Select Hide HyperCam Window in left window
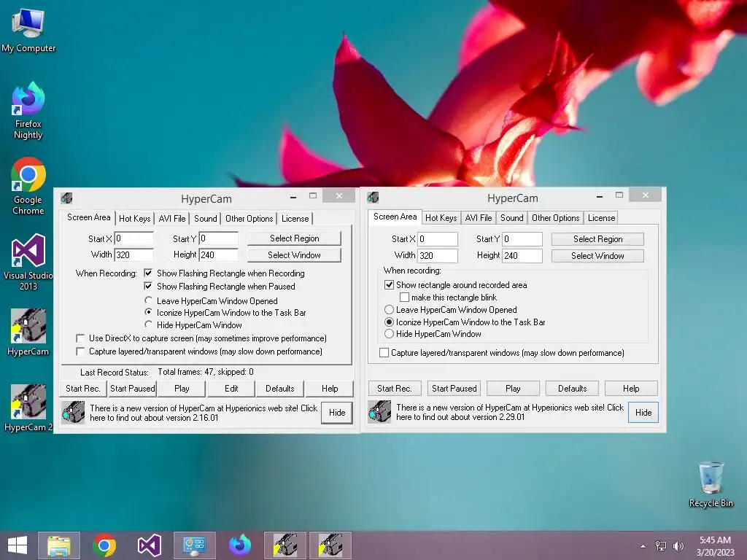The width and height of the screenshot is (747, 560). point(149,324)
